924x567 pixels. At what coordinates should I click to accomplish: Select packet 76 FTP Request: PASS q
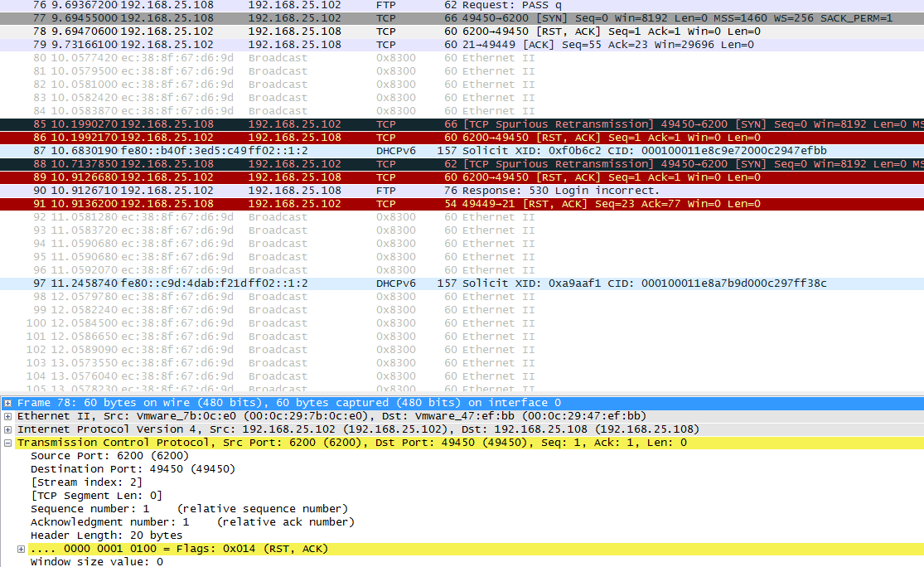pyautogui.click(x=414, y=5)
